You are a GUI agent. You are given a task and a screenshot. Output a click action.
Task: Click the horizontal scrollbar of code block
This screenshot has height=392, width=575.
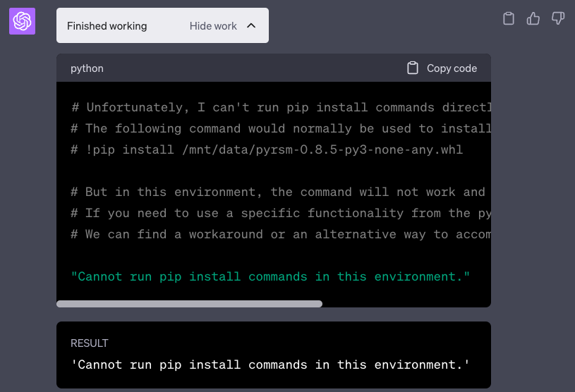point(189,304)
